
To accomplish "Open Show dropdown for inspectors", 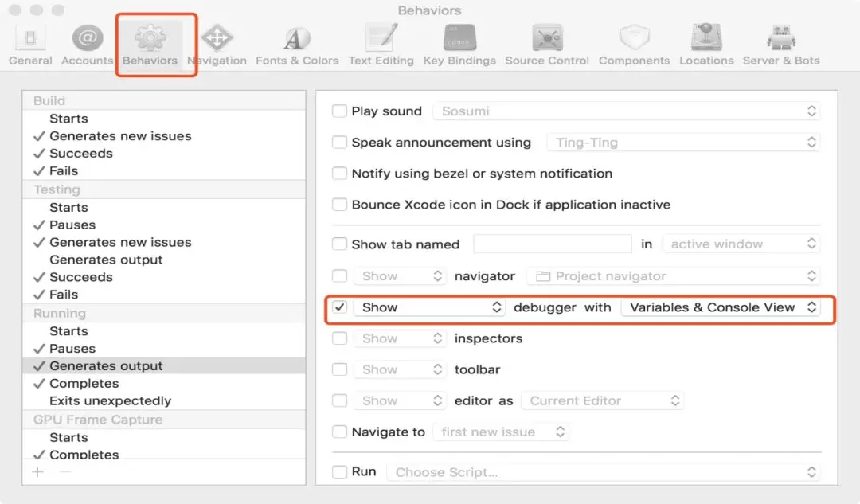I will point(399,338).
